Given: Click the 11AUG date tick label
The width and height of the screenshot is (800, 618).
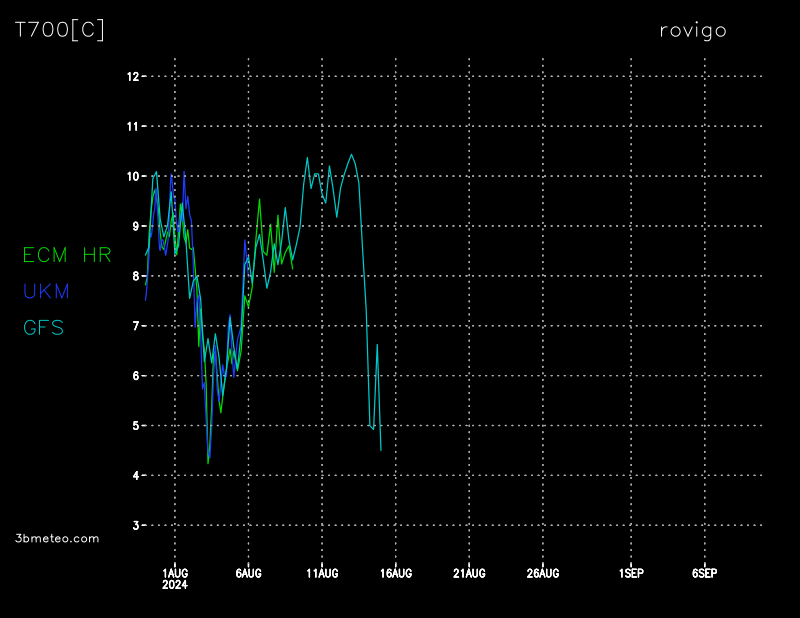Looking at the screenshot, I should pyautogui.click(x=322, y=573).
